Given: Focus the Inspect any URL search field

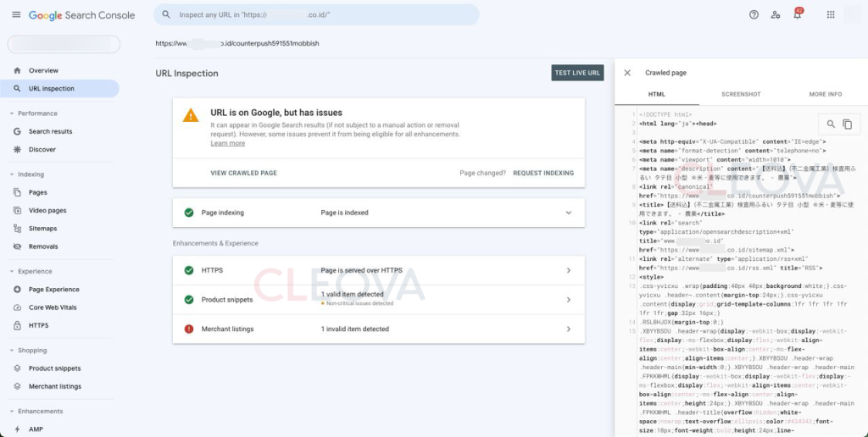Looking at the screenshot, I should click(316, 15).
